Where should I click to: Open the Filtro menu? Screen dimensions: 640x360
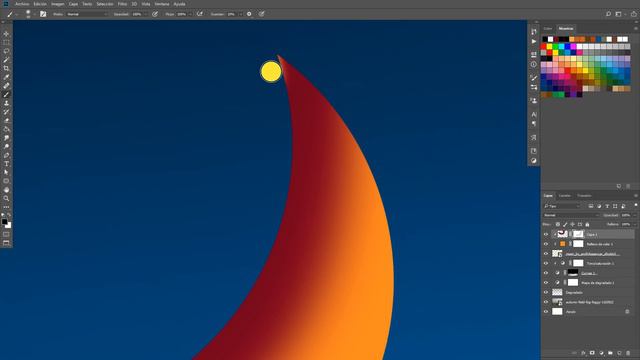[122, 4]
